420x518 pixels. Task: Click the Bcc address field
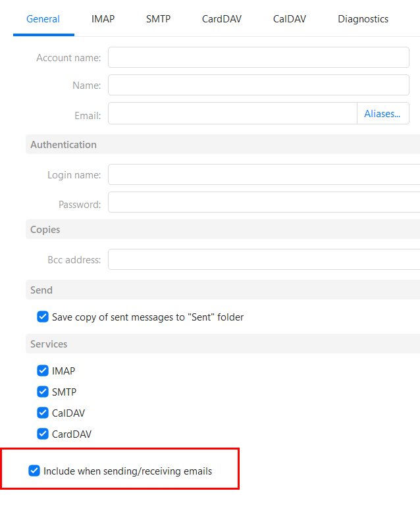pos(264,259)
